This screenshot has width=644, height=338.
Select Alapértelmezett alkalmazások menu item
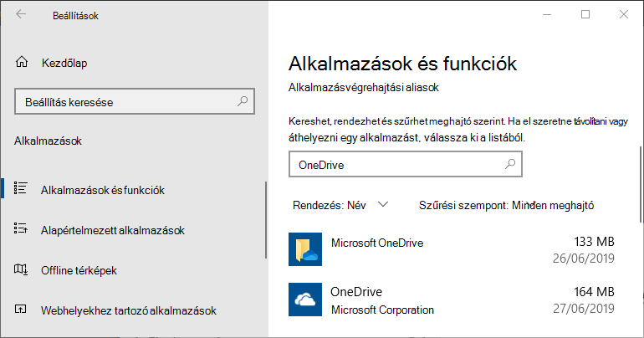pyautogui.click(x=113, y=230)
